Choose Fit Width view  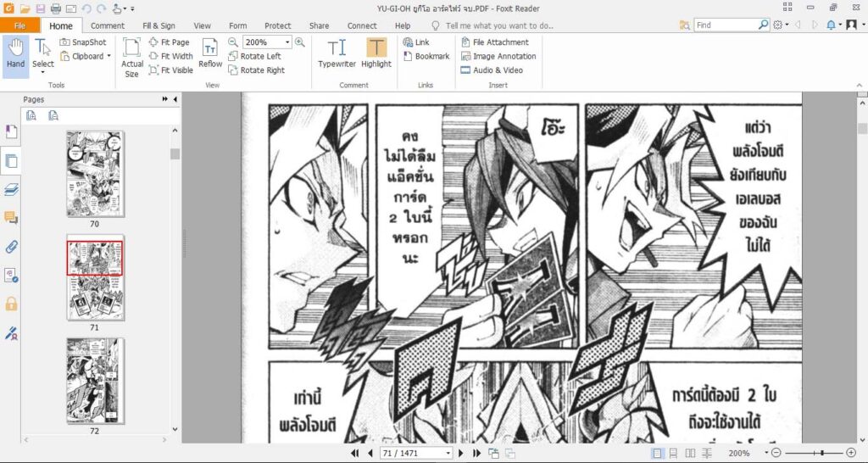[171, 56]
